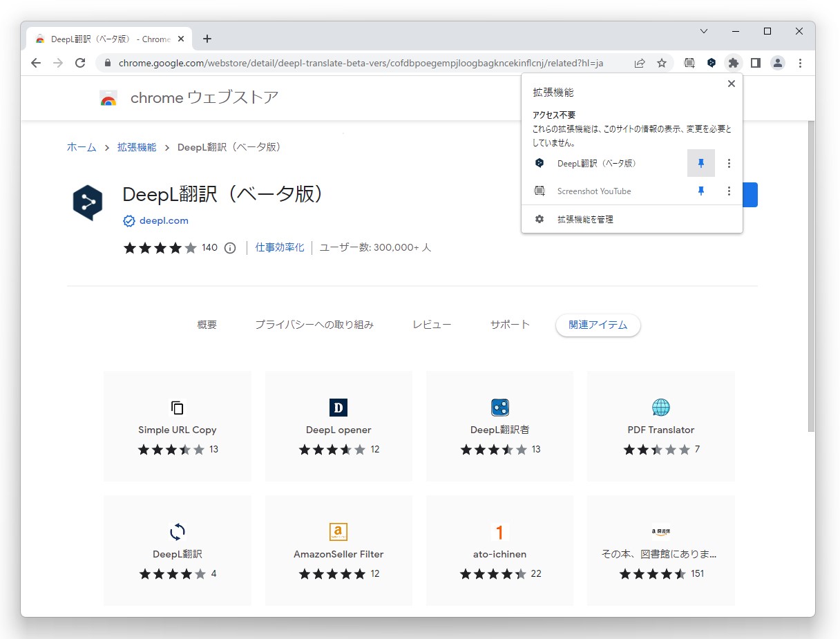Open the tab search chevron dropdown
The width and height of the screenshot is (840, 639).
click(x=703, y=31)
